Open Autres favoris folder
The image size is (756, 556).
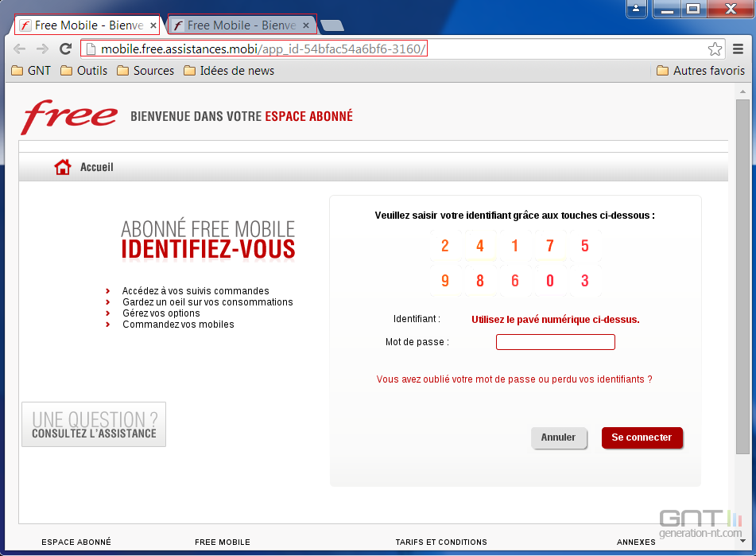click(x=700, y=71)
